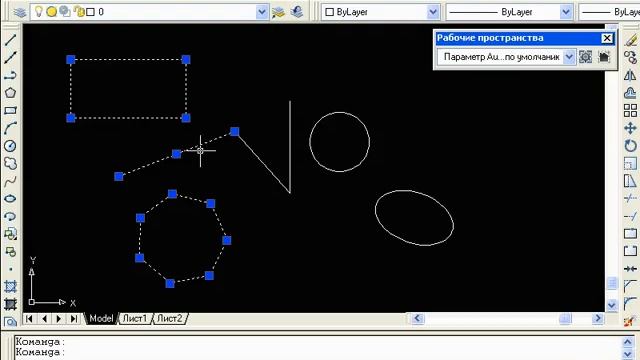This screenshot has height=360, width=640.
Task: Open the Layer Properties Manager
Action: 19,12
